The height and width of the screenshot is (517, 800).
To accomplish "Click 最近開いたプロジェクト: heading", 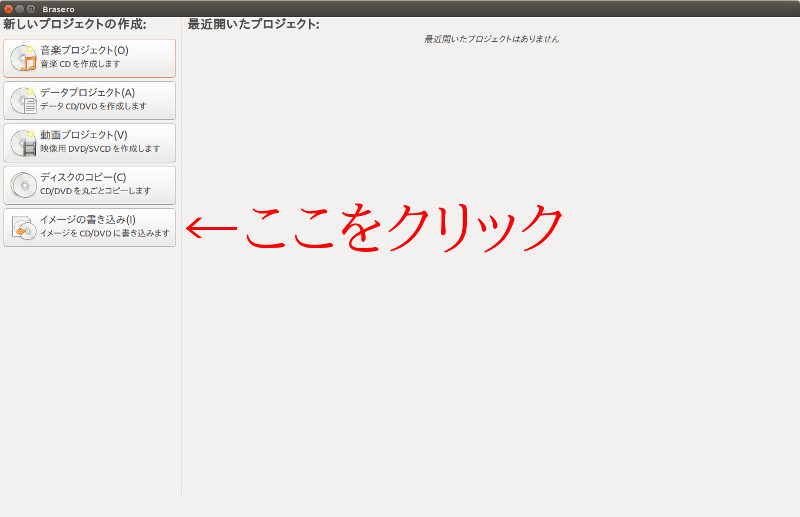I will pos(254,24).
